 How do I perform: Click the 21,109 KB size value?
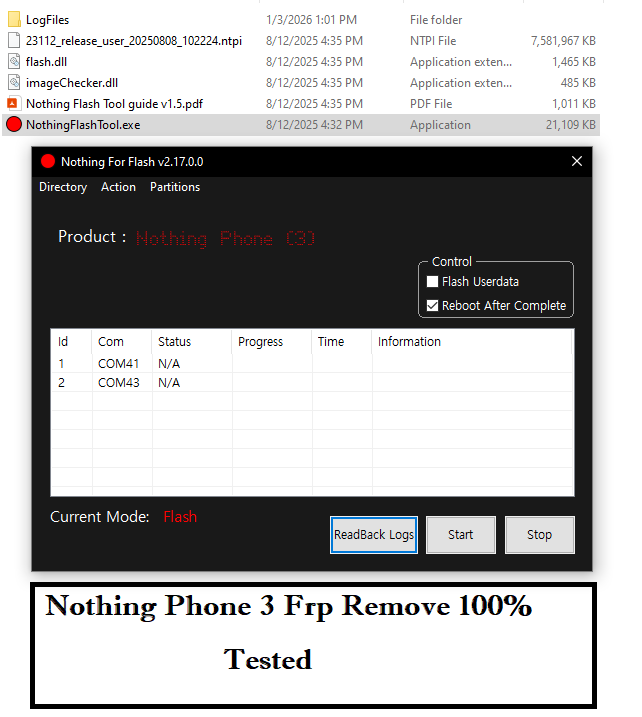point(571,125)
